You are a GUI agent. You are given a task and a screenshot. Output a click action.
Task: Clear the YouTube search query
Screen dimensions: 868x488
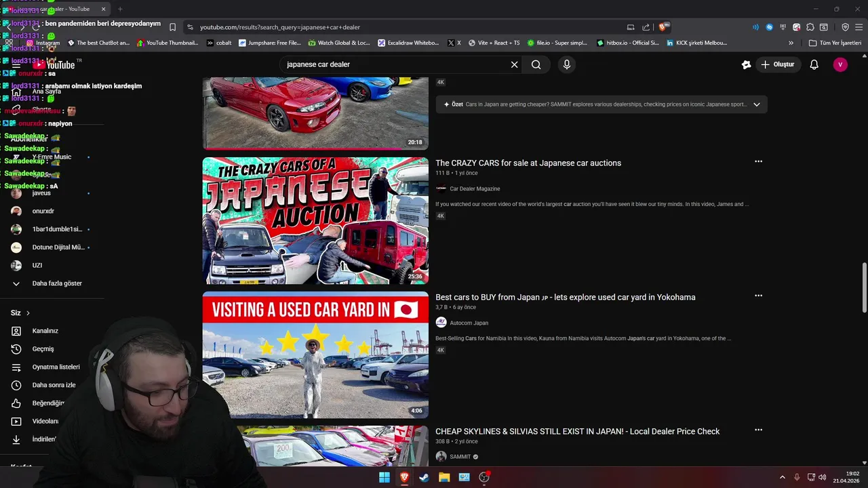(514, 64)
